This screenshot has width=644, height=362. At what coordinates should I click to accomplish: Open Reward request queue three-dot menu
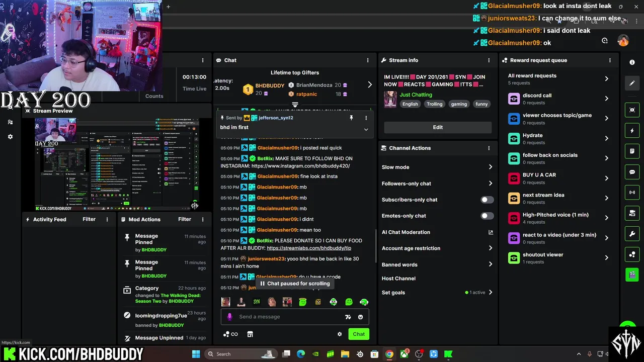pos(610,60)
